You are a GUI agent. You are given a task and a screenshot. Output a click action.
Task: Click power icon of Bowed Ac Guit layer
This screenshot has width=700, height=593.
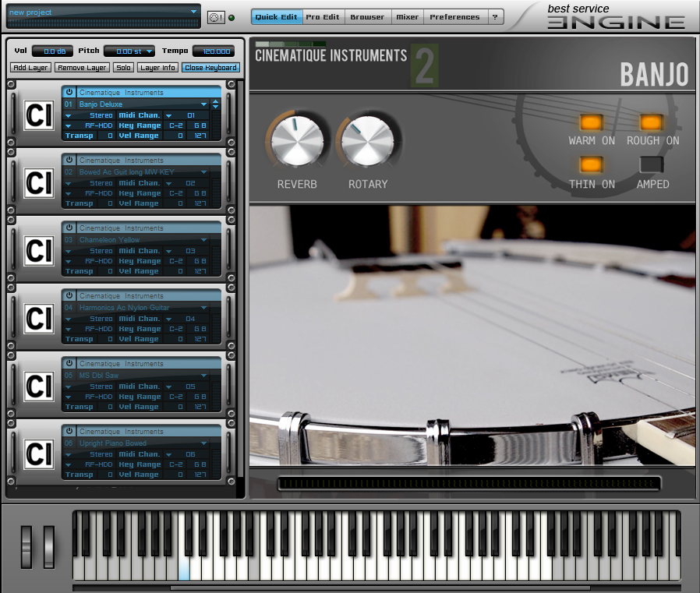tap(69, 160)
